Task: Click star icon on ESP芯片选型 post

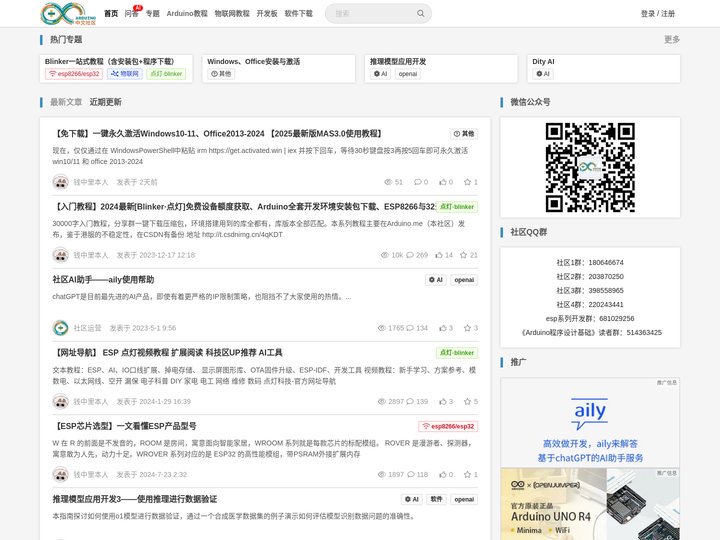Action: pos(467,474)
